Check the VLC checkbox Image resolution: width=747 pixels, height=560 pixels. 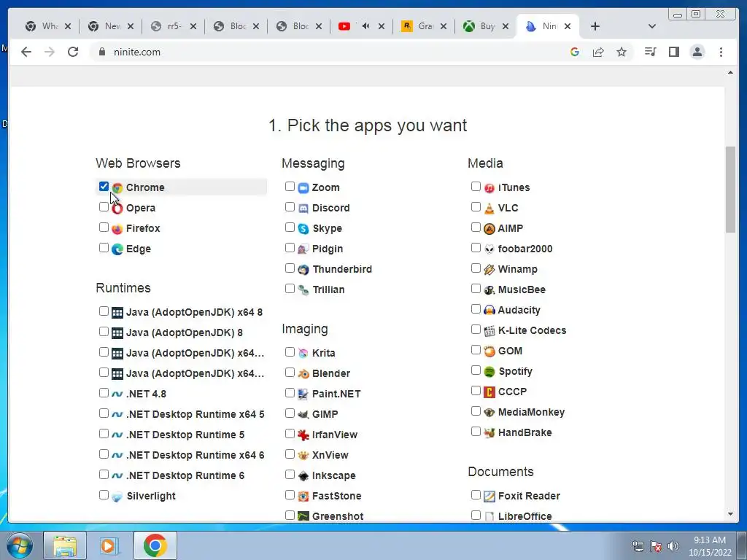click(x=476, y=206)
